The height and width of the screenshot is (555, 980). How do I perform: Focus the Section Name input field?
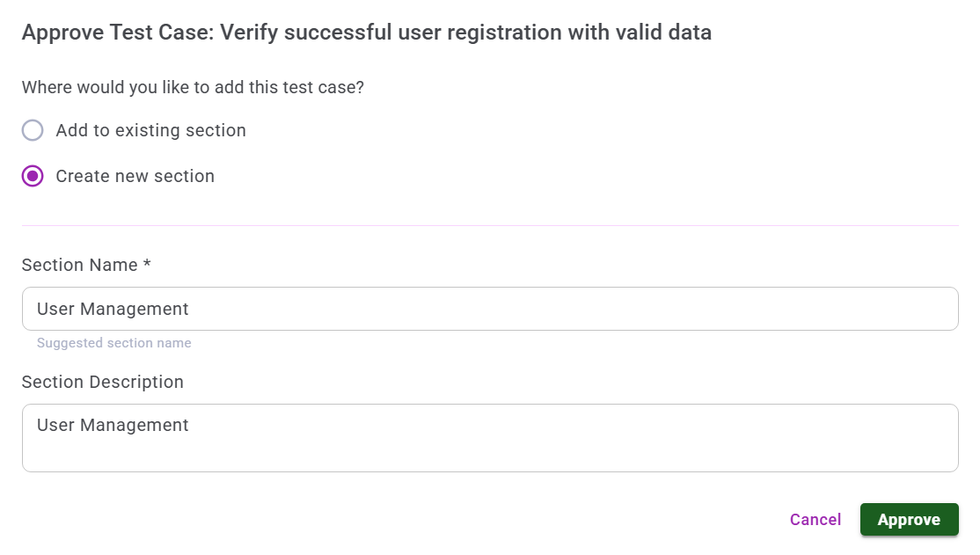click(x=489, y=310)
